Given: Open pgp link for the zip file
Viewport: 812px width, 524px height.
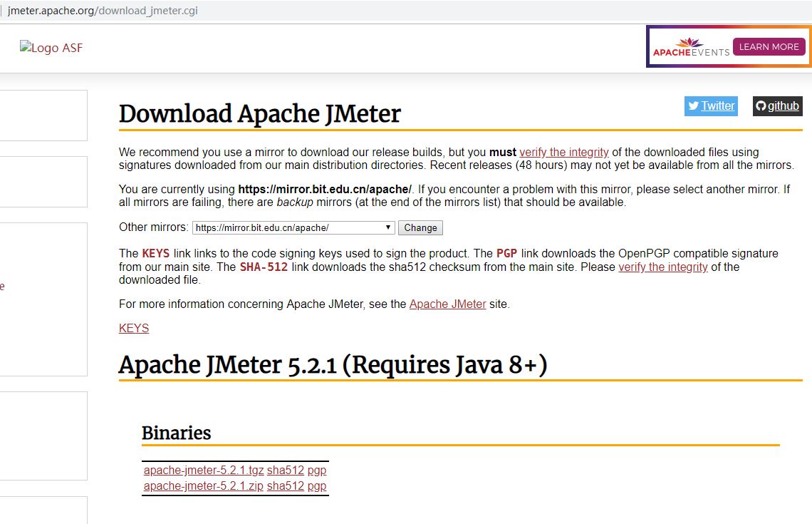Looking at the screenshot, I should (x=317, y=486).
